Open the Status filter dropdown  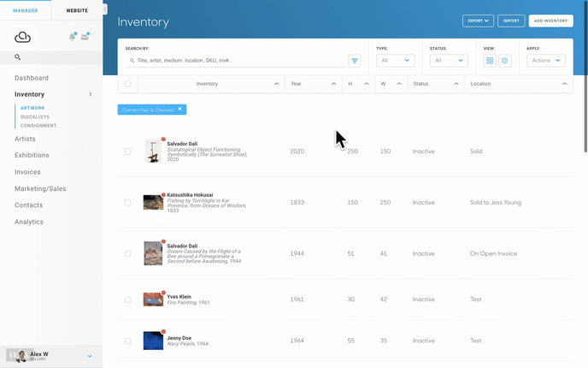[449, 61]
